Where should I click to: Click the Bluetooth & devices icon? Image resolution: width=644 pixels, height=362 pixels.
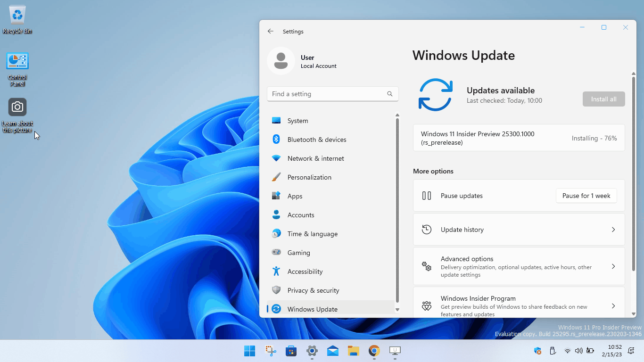(x=276, y=140)
